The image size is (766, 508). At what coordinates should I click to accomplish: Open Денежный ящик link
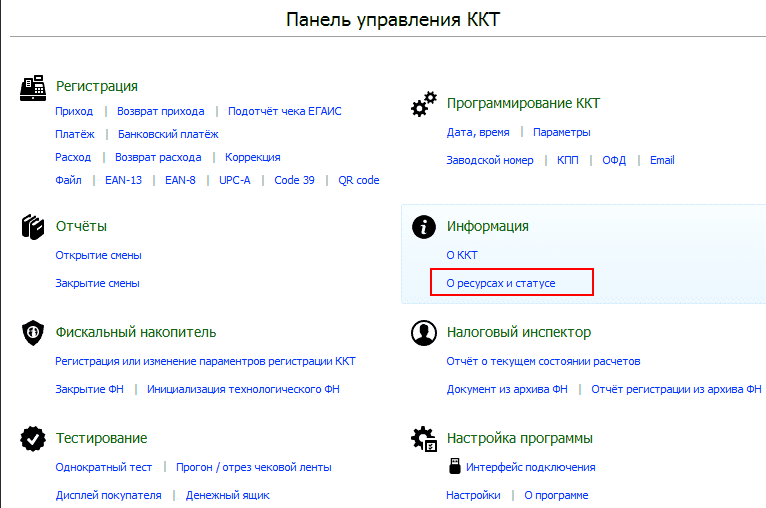[228, 495]
